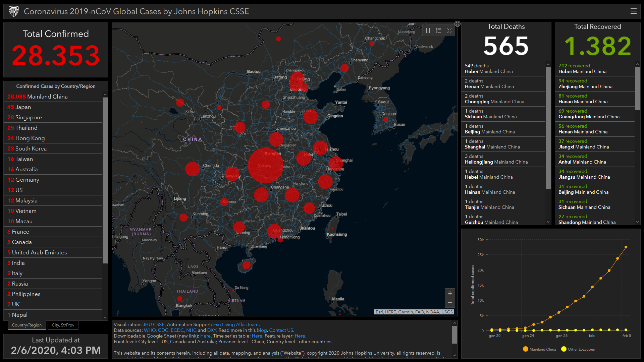The width and height of the screenshot is (644, 362).
Task: Open the CDC data source link
Action: coord(163,330)
